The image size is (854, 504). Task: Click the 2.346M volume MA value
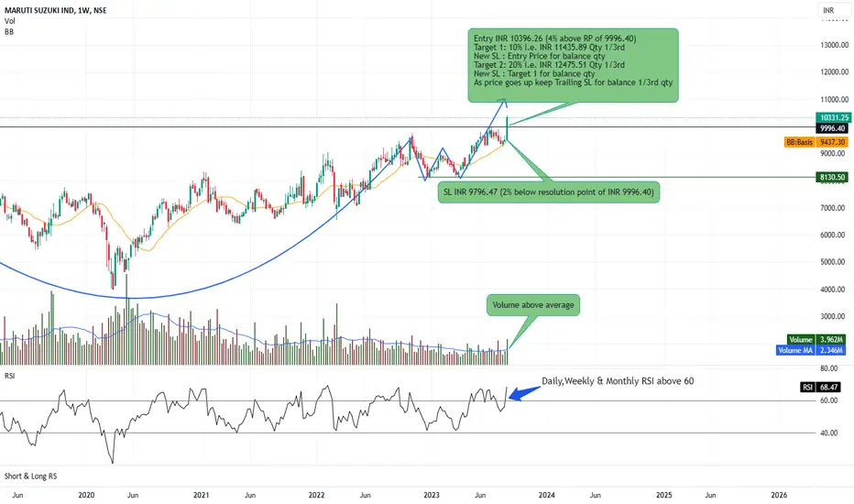(x=832, y=350)
